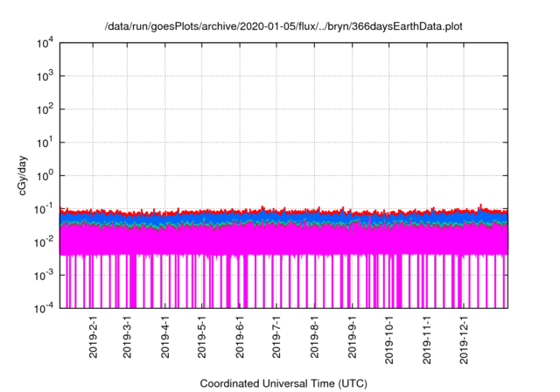Click the 10^2 y-axis tick label

46,109
